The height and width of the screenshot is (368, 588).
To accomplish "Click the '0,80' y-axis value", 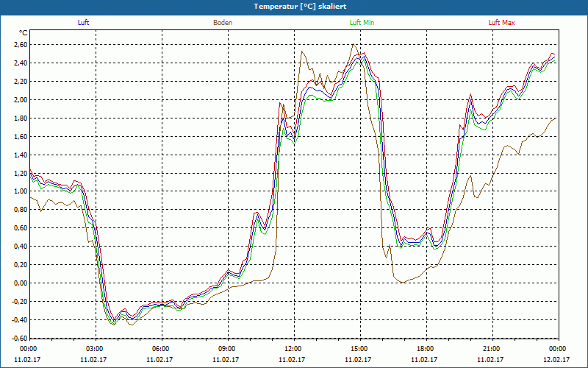I will [x=21, y=210].
